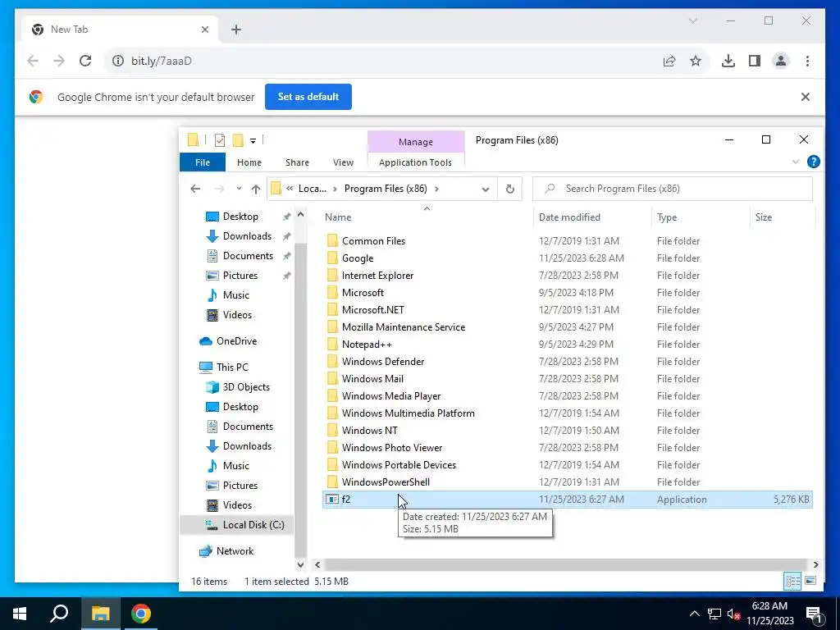Toggle Chrome side panel icon
The width and height of the screenshot is (840, 630).
coord(755,61)
